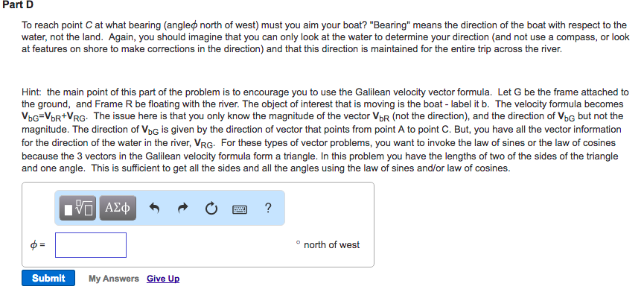The height and width of the screenshot is (301, 644).
Task: Show the keyboard shortcuts icon
Action: pyautogui.click(x=240, y=209)
